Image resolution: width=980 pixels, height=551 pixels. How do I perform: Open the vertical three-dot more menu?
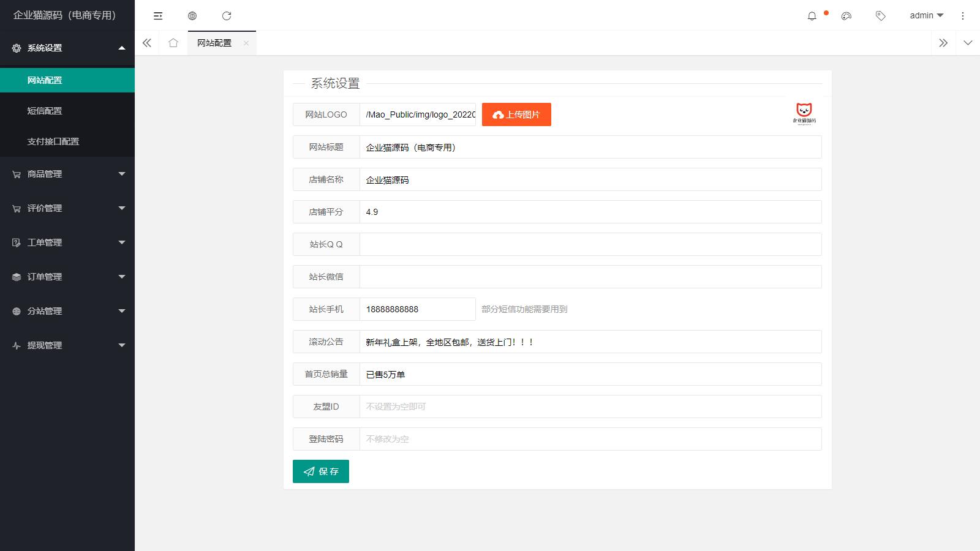pos(962,15)
